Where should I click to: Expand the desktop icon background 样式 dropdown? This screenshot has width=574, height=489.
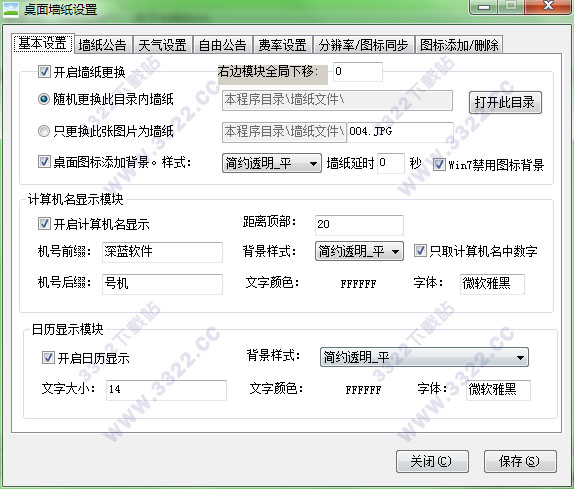(272, 163)
